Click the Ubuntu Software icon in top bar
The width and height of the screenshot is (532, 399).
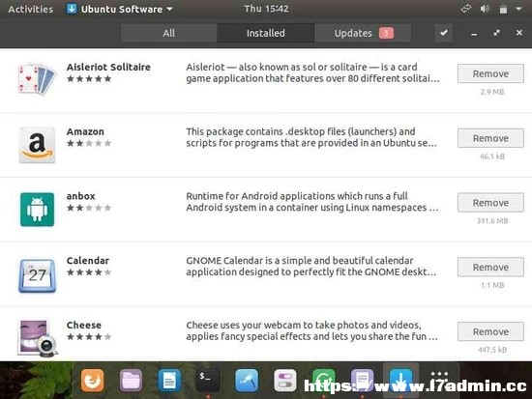72,9
